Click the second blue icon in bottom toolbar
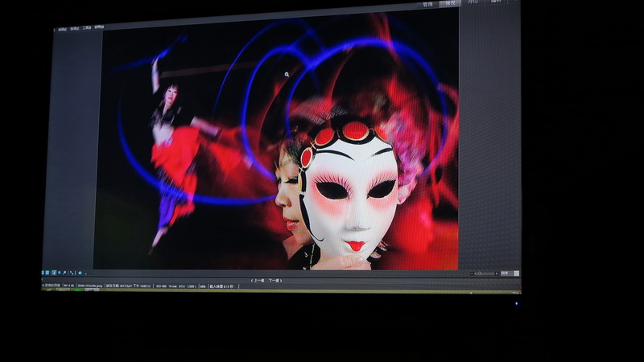The width and height of the screenshot is (644, 362). point(47,273)
